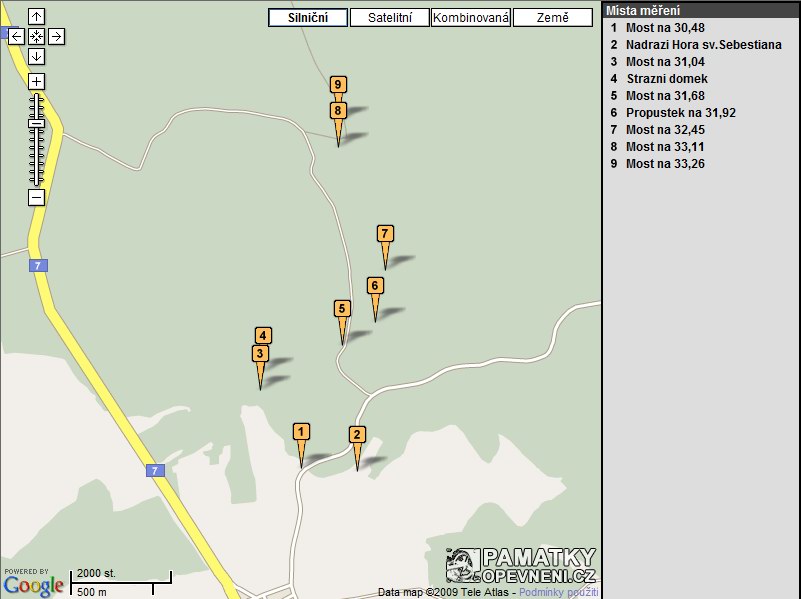Zoom in with the plus button
801x599 pixels.
[36, 81]
